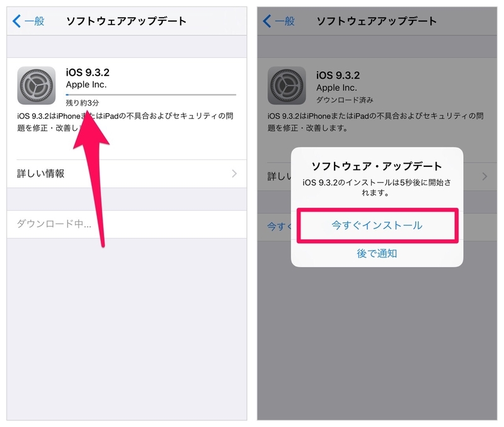Click the ダウンロード済み status label

[345, 100]
